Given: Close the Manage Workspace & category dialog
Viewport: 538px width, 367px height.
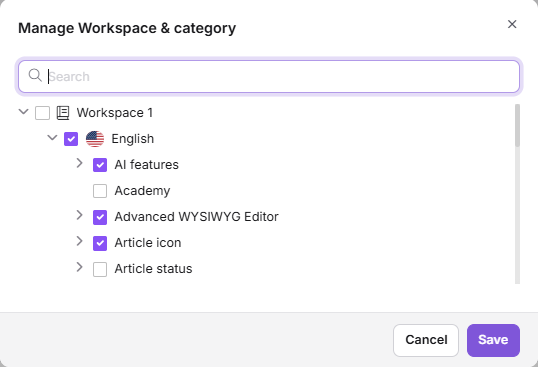Looking at the screenshot, I should click(512, 24).
